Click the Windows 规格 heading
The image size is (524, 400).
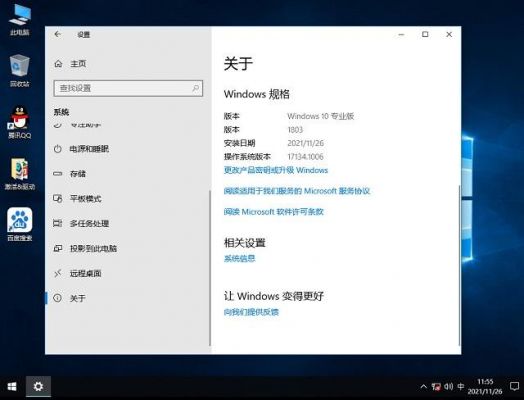click(256, 94)
